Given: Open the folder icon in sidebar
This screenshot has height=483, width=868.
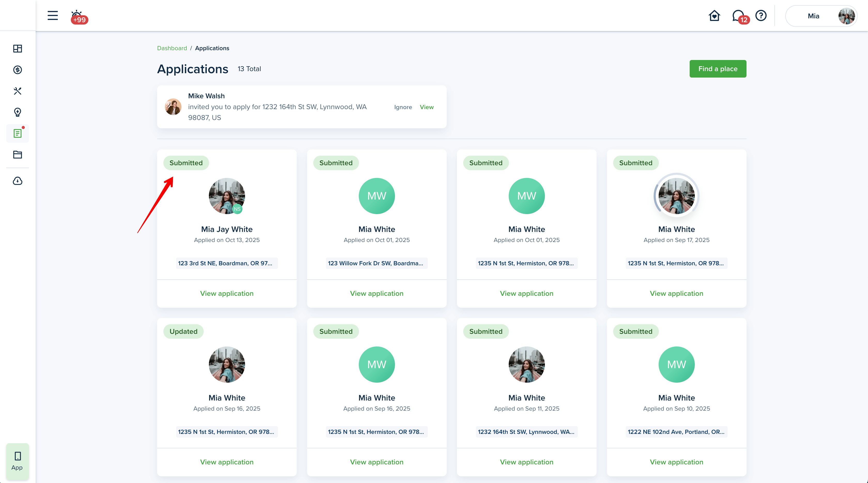Looking at the screenshot, I should 18,155.
